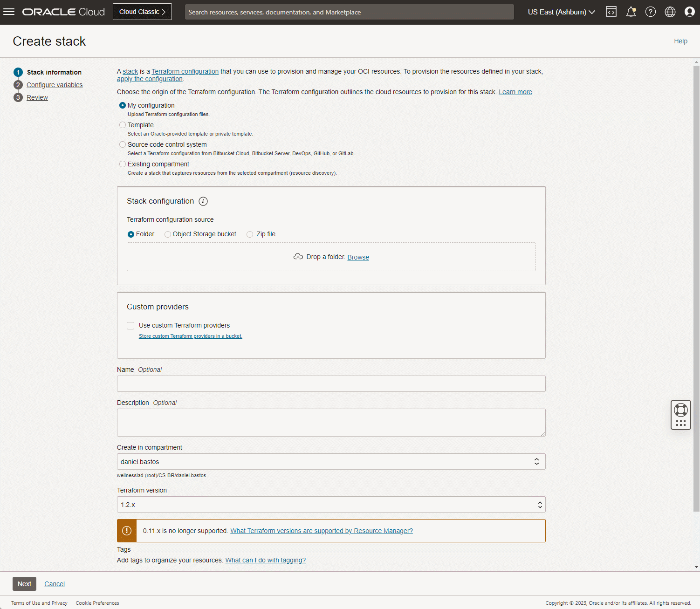Open the Create in compartment dropdown
Image resolution: width=700 pixels, height=609 pixels.
click(x=331, y=462)
